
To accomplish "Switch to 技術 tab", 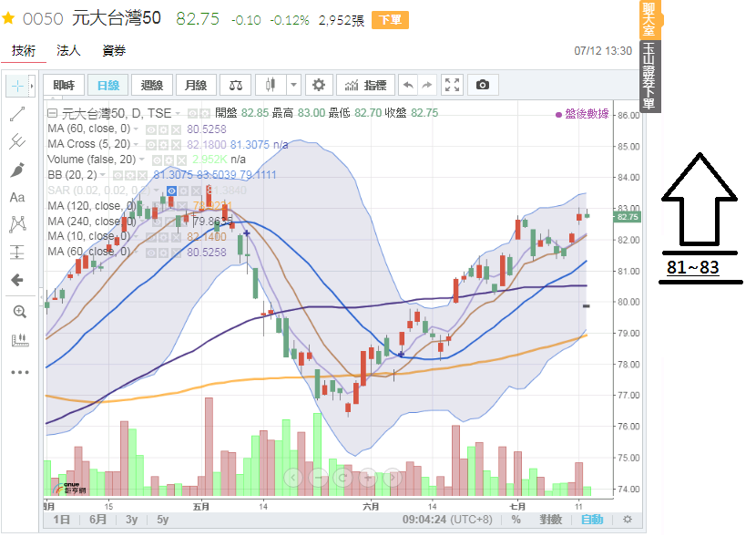I will coord(24,51).
